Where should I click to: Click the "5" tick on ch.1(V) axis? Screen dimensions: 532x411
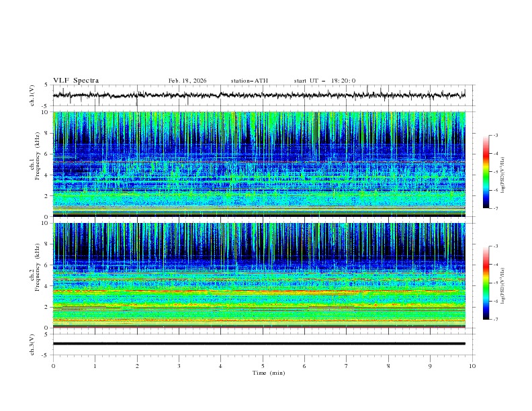(47, 85)
